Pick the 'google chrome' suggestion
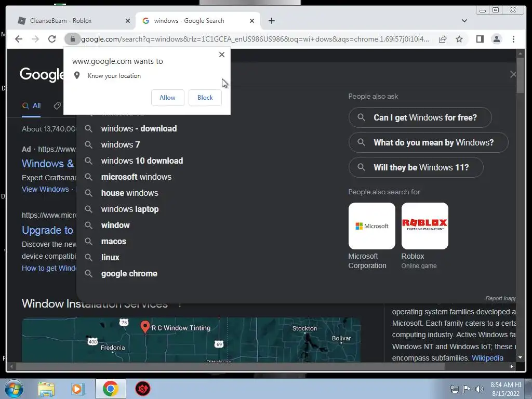Screen dimensions: 532x399 pos(129,273)
